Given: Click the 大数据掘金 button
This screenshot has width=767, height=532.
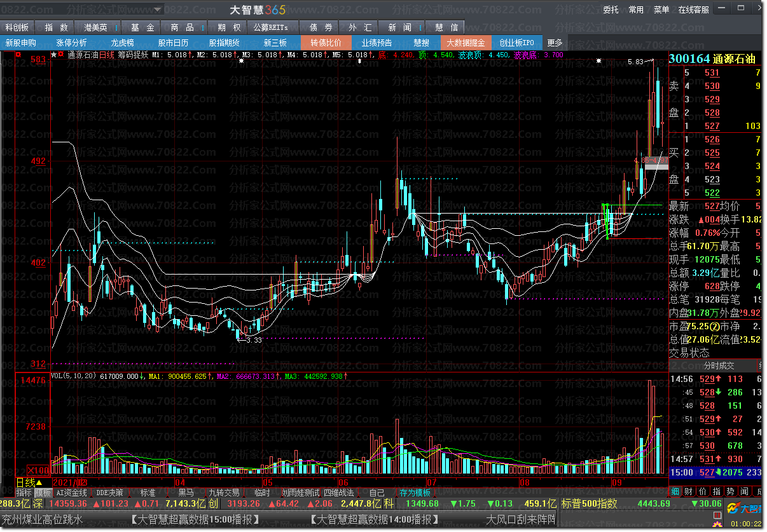Looking at the screenshot, I should [x=466, y=43].
